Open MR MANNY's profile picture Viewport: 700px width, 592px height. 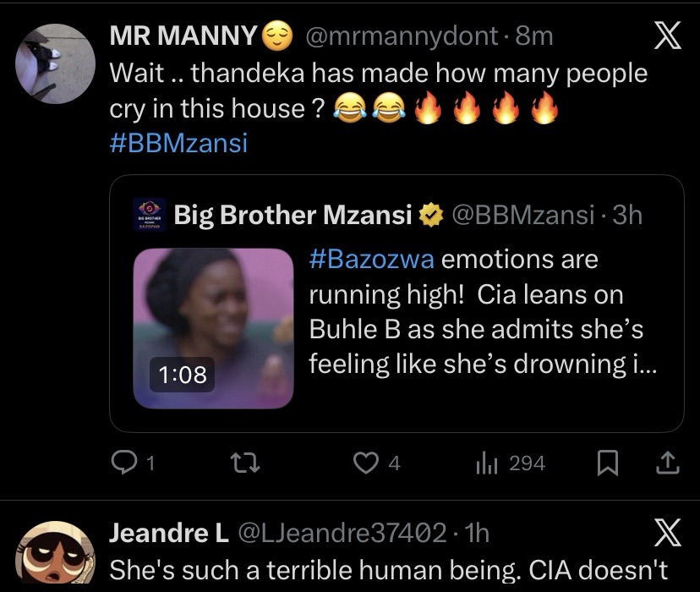(x=56, y=62)
